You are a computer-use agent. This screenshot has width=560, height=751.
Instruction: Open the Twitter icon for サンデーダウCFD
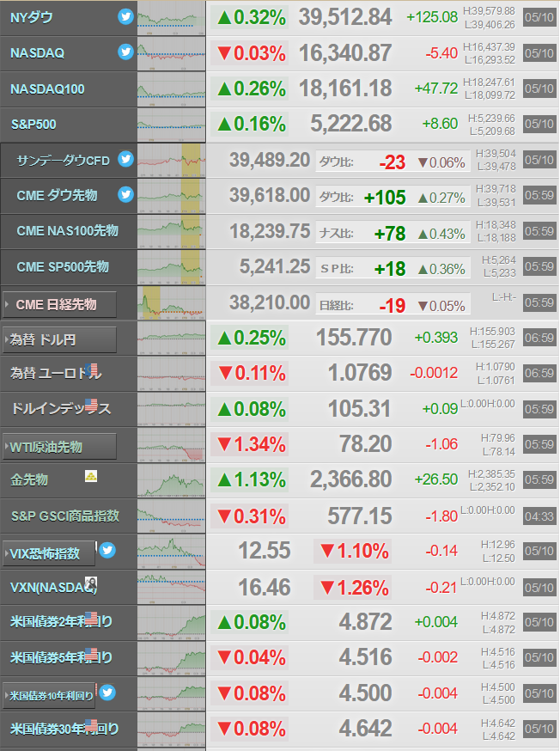pyautogui.click(x=126, y=158)
